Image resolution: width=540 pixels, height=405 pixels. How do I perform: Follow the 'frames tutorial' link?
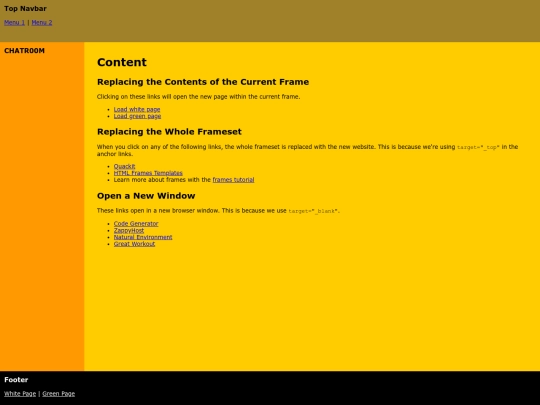pyautogui.click(x=233, y=180)
